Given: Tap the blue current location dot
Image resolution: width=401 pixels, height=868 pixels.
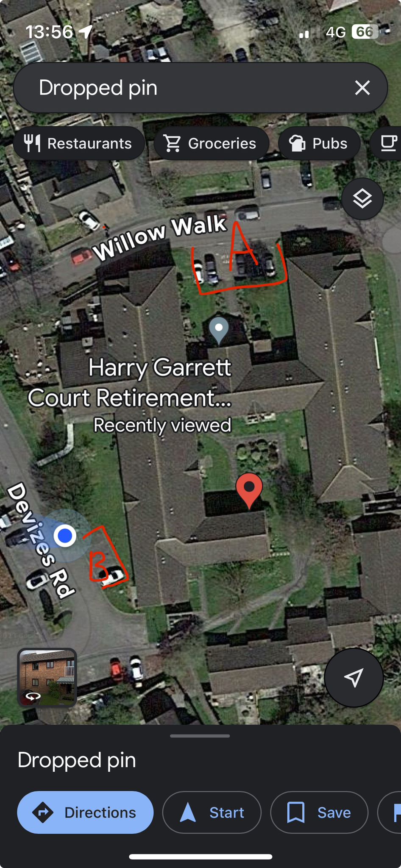Looking at the screenshot, I should click(x=65, y=536).
